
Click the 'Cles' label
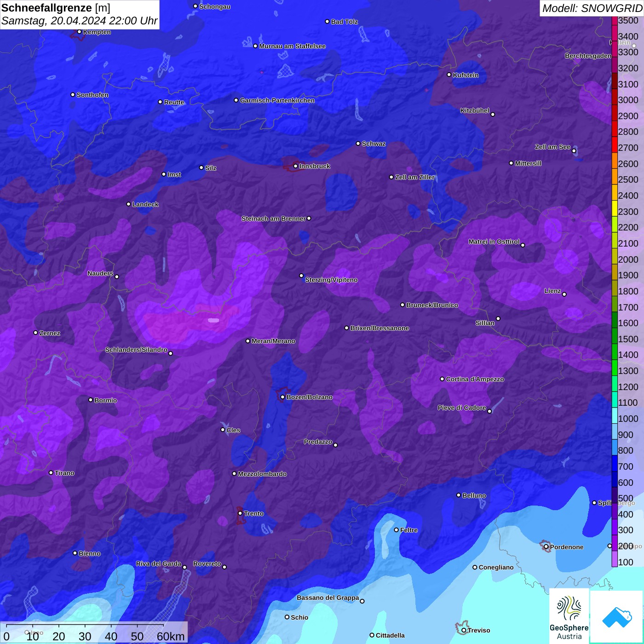(233, 430)
